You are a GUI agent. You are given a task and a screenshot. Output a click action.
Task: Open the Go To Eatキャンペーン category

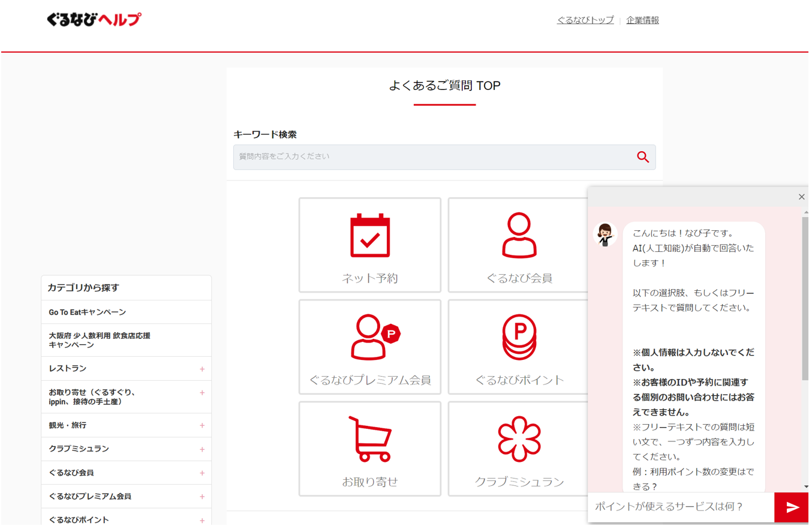click(x=127, y=312)
